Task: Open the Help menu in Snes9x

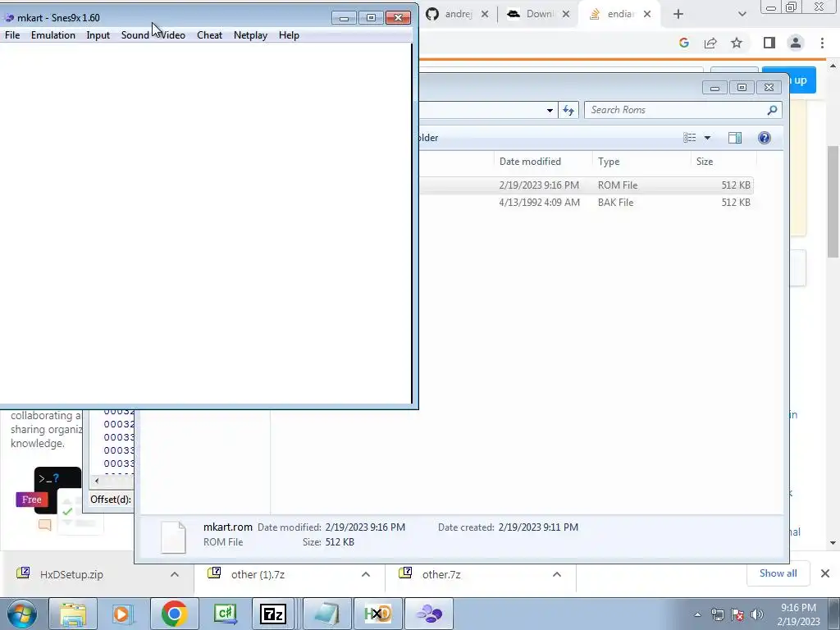Action: pyautogui.click(x=289, y=35)
